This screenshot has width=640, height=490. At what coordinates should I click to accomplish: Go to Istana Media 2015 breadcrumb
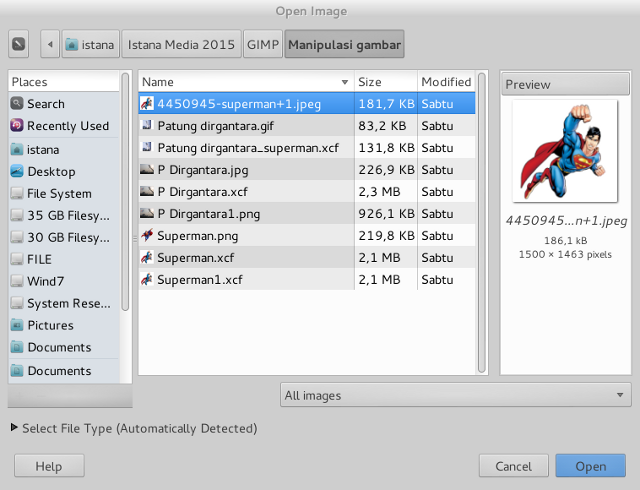(181, 44)
